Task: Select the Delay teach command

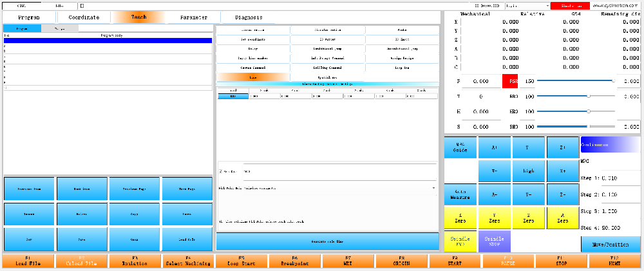Action: point(253,48)
